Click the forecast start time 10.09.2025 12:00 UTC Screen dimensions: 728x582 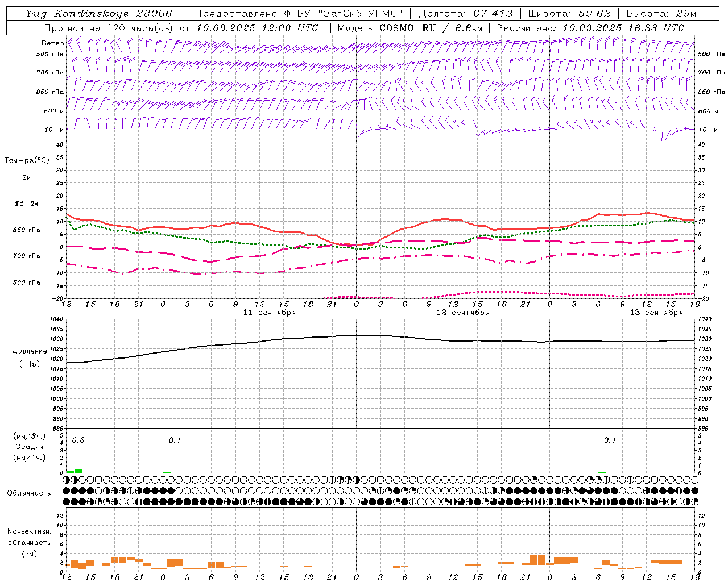click(x=257, y=28)
